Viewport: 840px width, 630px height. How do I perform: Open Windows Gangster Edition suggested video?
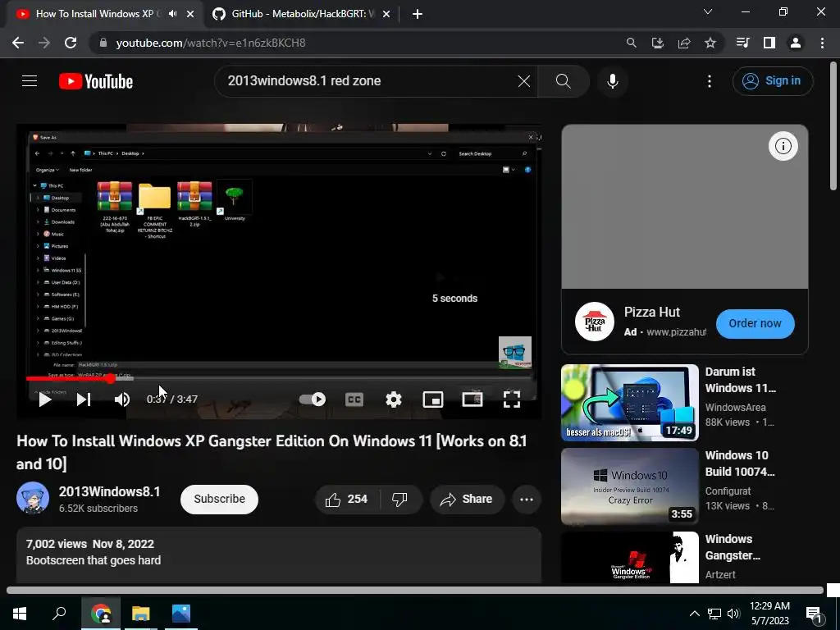point(629,557)
